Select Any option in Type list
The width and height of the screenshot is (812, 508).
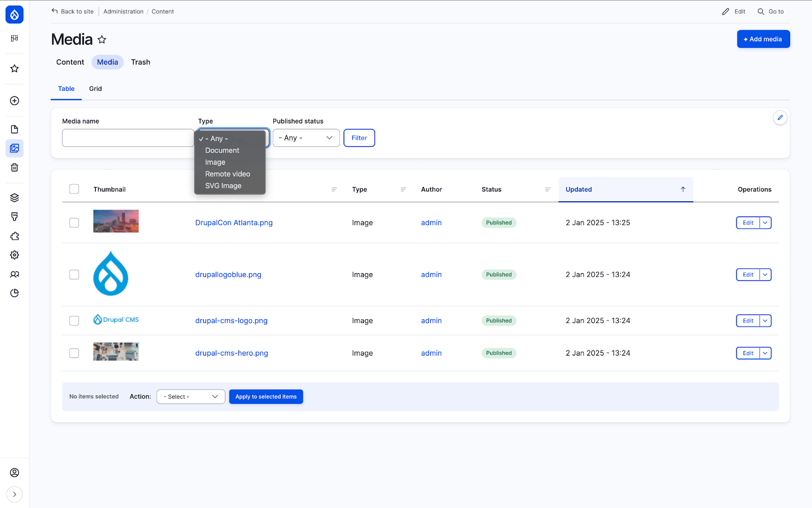(x=230, y=139)
